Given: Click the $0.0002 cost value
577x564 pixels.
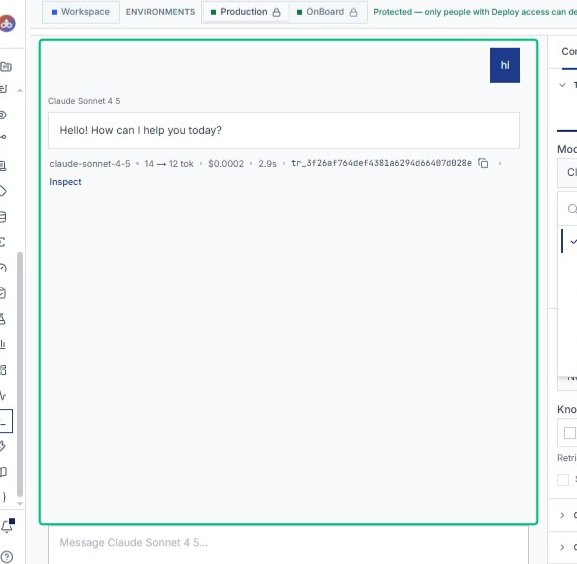Looking at the screenshot, I should 226,164.
